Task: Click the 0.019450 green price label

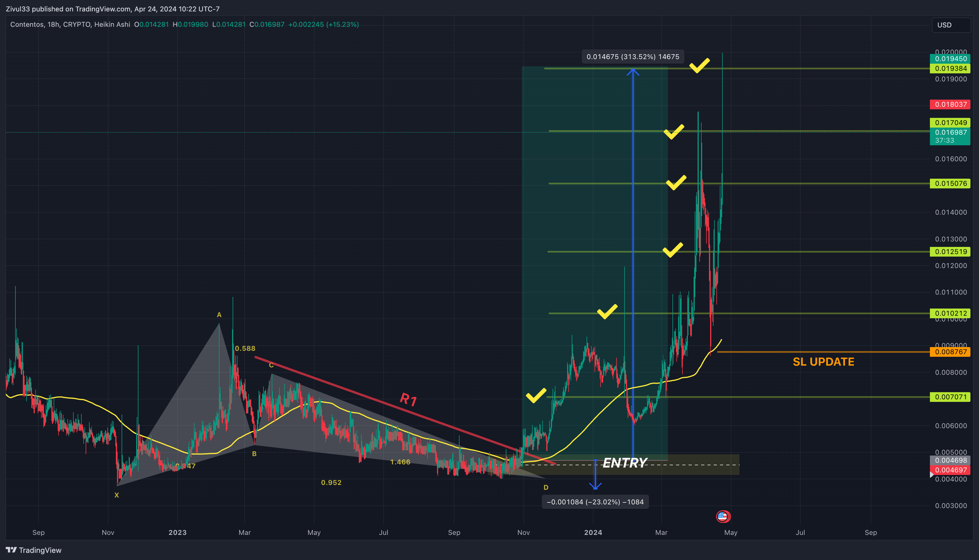Action: (x=950, y=59)
